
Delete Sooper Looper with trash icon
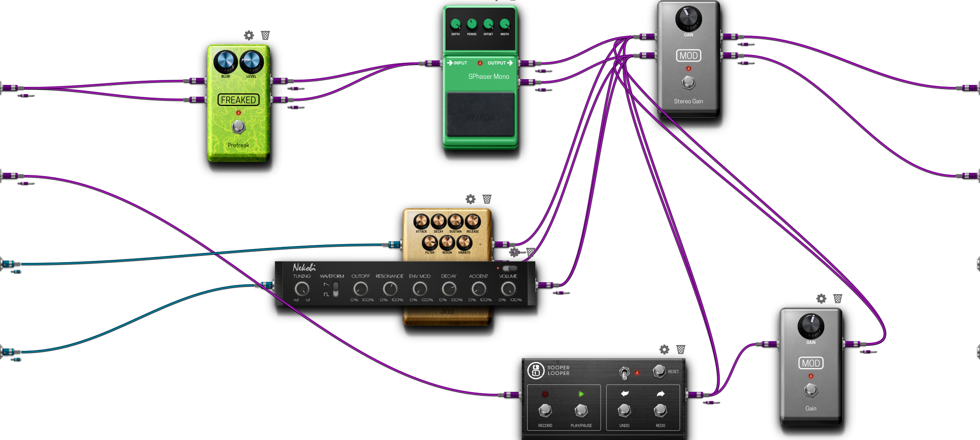(x=681, y=349)
